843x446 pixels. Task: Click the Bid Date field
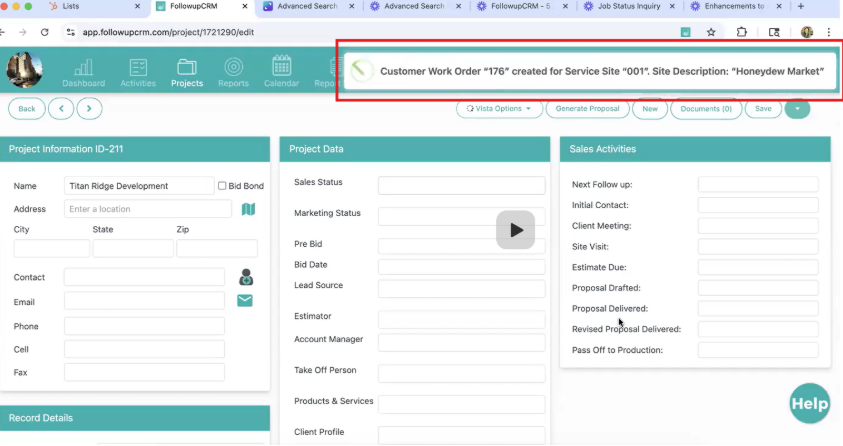461,267
